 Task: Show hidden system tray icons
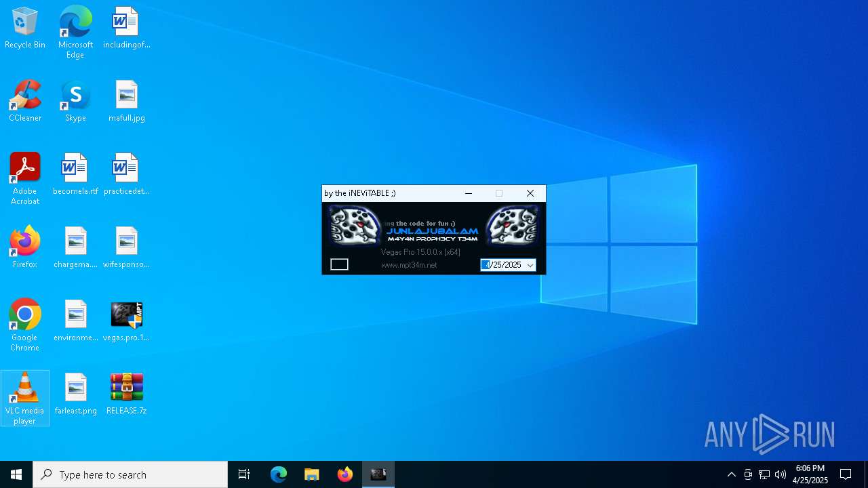tap(731, 474)
